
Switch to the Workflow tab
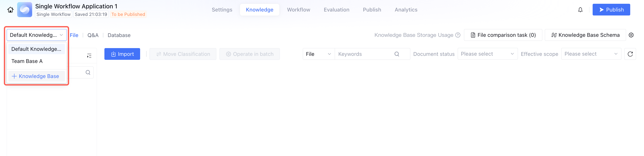click(298, 10)
